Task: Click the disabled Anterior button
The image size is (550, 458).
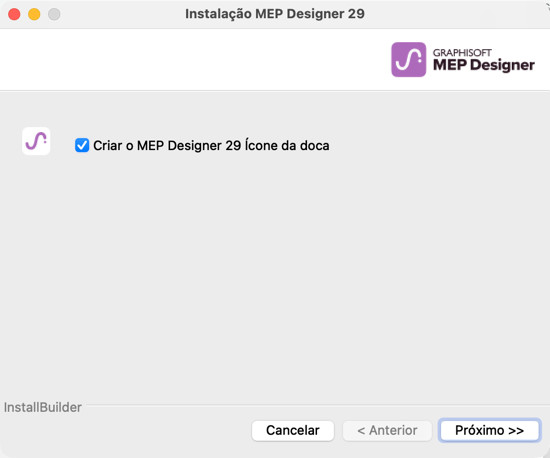Action: point(387,430)
